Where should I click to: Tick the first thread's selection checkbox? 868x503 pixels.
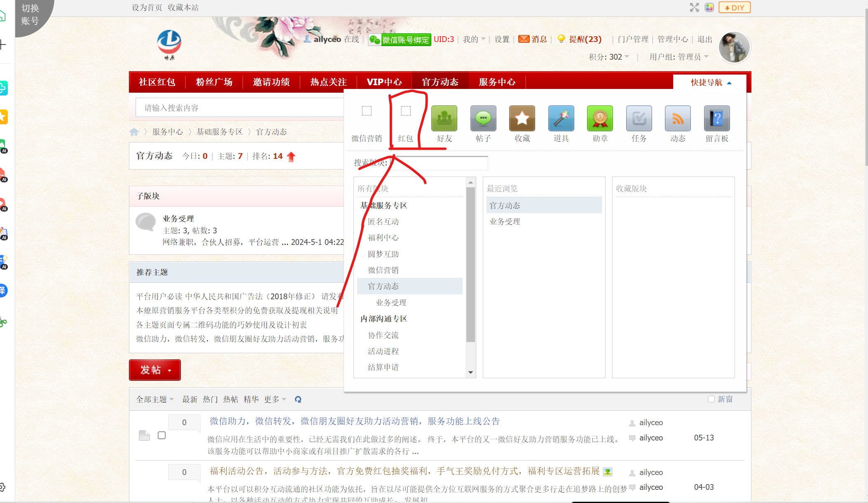161,435
